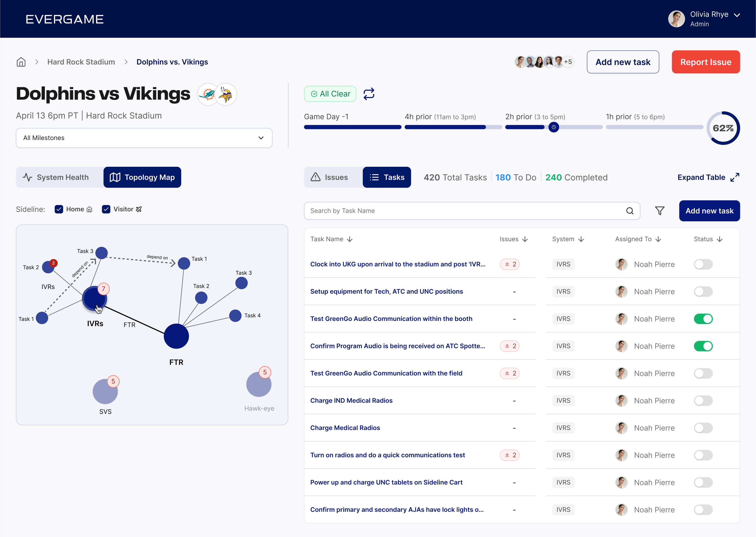Click the red Report Issue button
756x537 pixels.
[705, 62]
